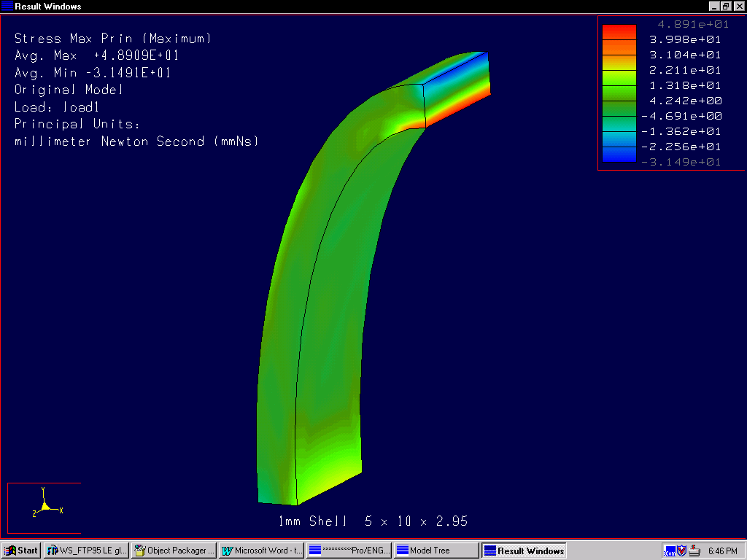Click the 6:46 PM taskbar clock
This screenshot has width=747, height=560.
click(722, 551)
